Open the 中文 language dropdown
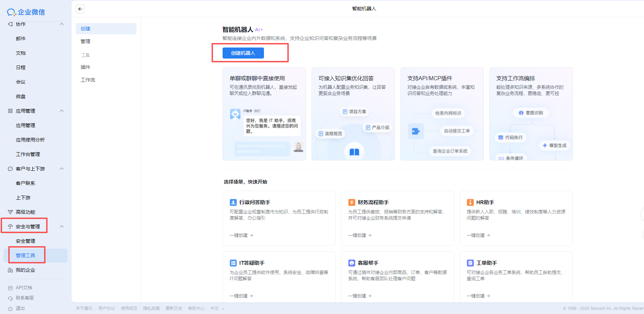The height and width of the screenshot is (314, 644). click(217, 308)
